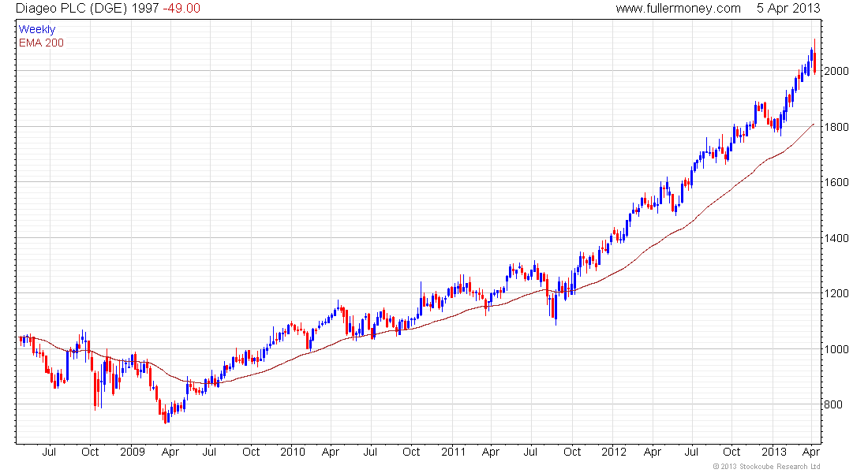Click the 2000 price axis label
The image size is (868, 473).
(x=836, y=71)
